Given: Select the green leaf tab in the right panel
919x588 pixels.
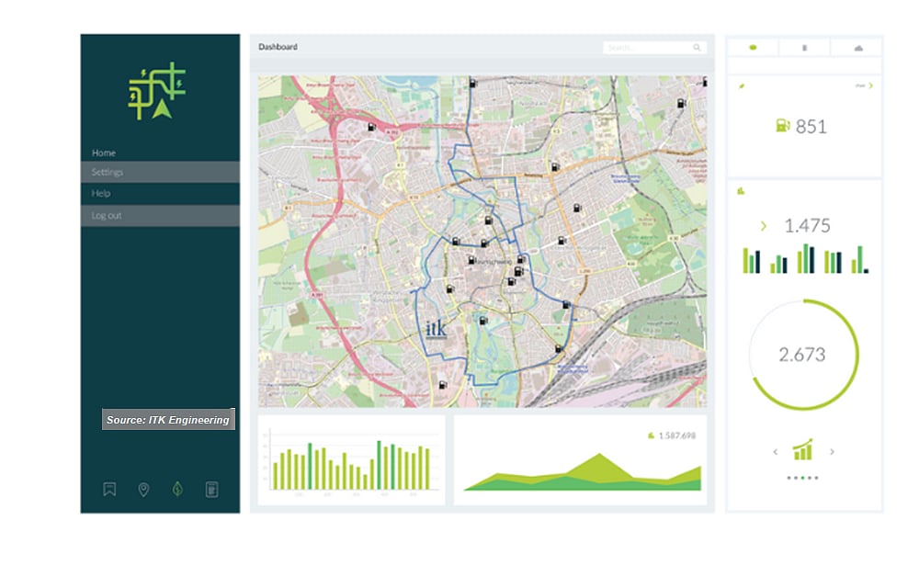Looking at the screenshot, I should (753, 47).
